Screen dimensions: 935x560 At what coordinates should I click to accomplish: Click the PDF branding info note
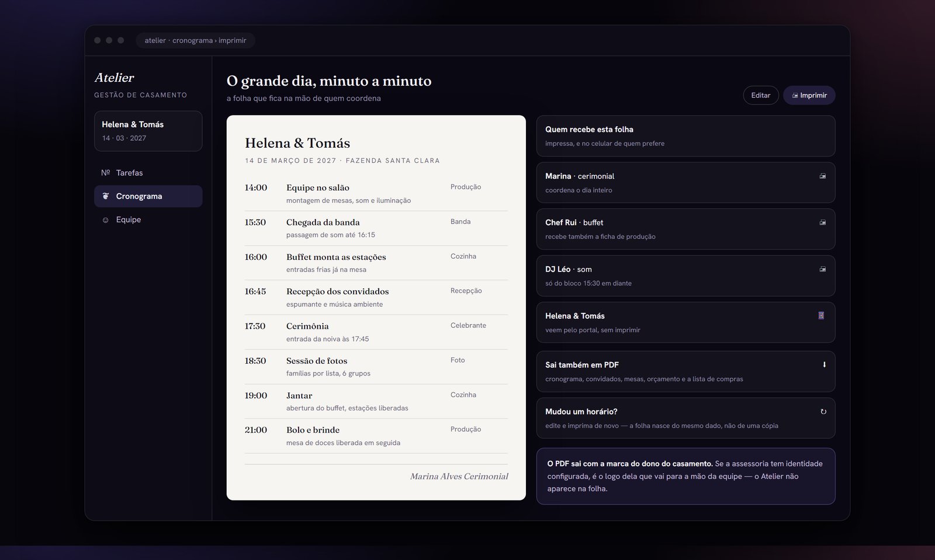click(x=685, y=476)
